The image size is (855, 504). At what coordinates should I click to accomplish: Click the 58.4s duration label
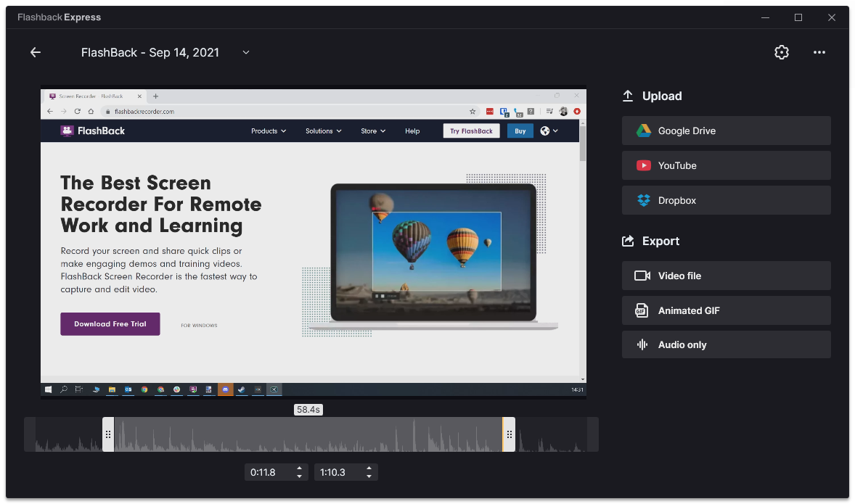[308, 410]
